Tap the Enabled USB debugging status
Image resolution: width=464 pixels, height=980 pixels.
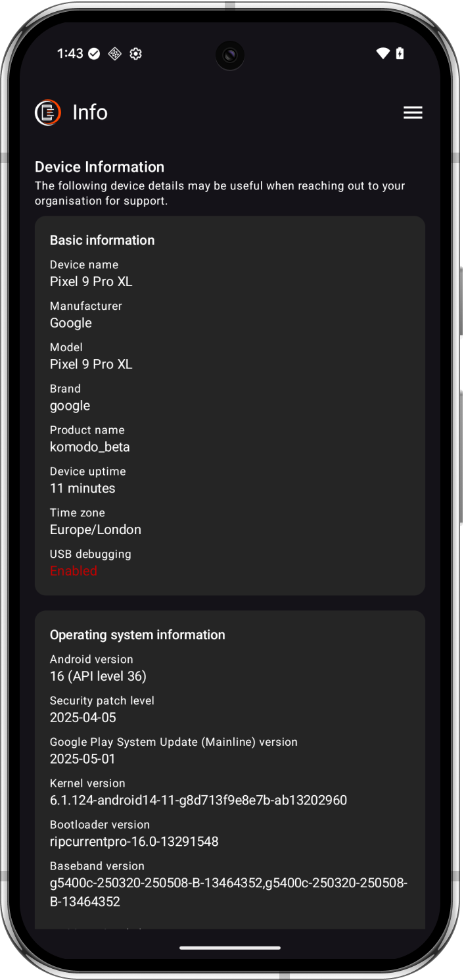pyautogui.click(x=74, y=571)
